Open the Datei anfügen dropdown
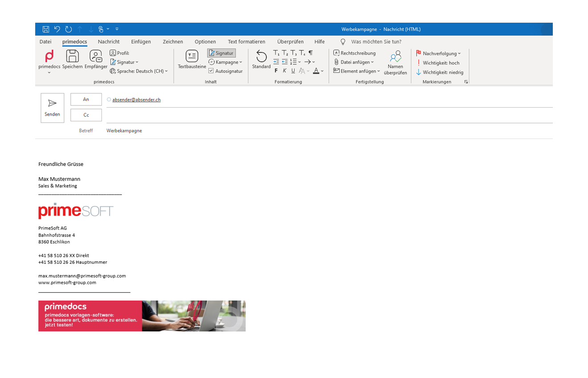Image resolution: width=588 pixels, height=378 pixels. pos(356,62)
